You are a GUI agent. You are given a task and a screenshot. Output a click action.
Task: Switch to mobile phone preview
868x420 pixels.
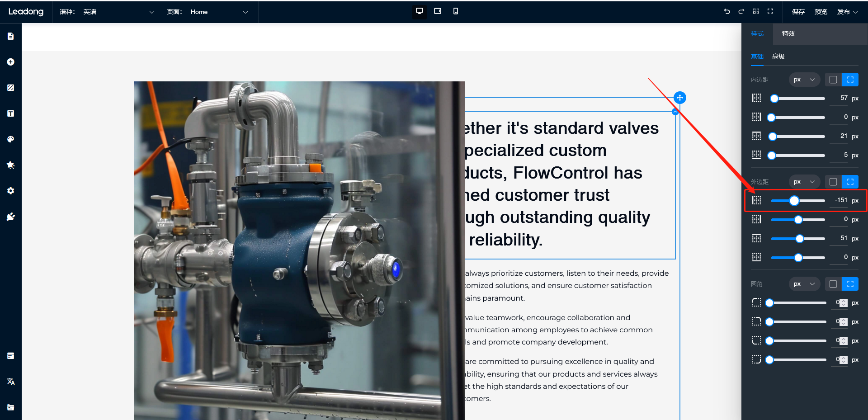455,11
